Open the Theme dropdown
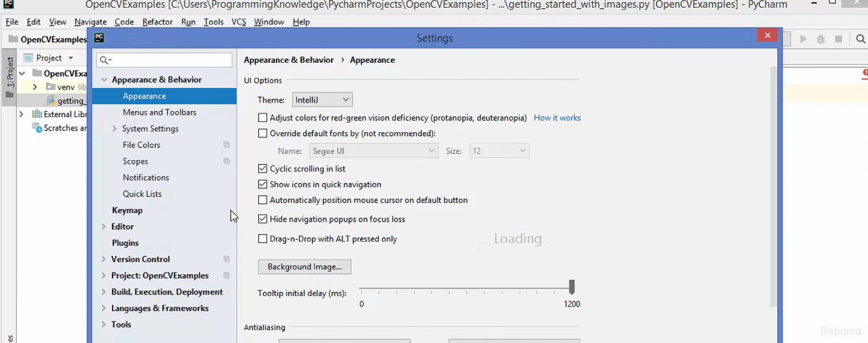The image size is (868, 343). tap(322, 100)
